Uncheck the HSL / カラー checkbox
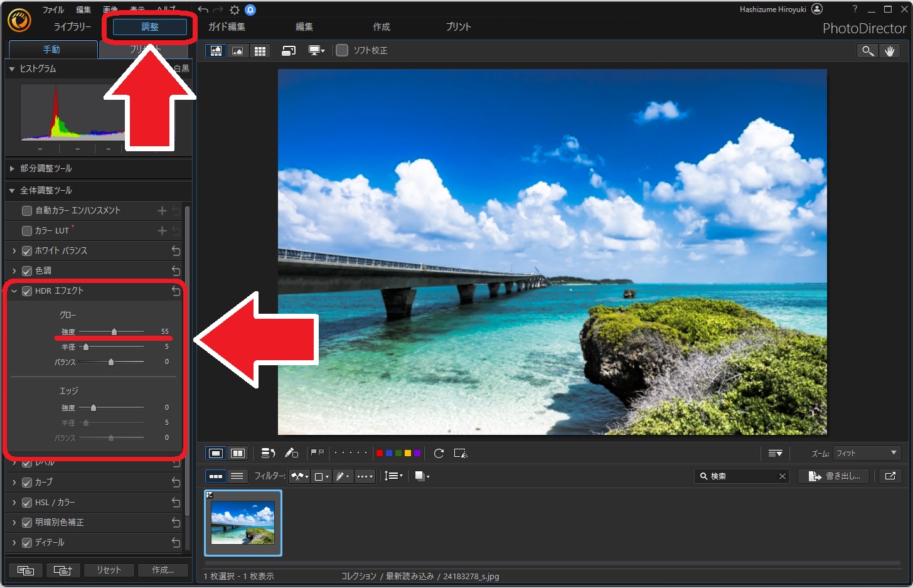This screenshot has height=588, width=913. coord(27,503)
